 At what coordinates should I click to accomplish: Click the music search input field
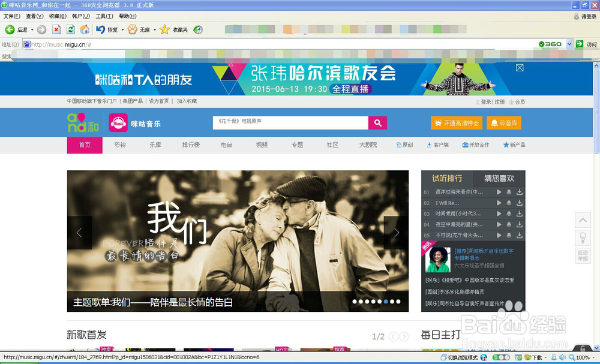290,123
